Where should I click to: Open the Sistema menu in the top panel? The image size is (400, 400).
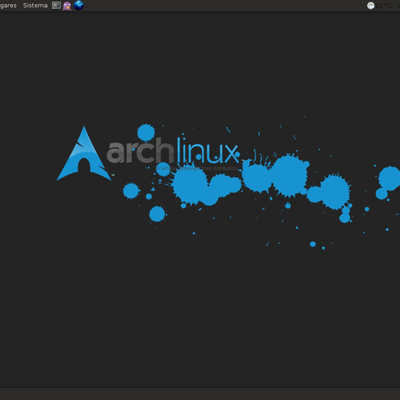click(35, 6)
